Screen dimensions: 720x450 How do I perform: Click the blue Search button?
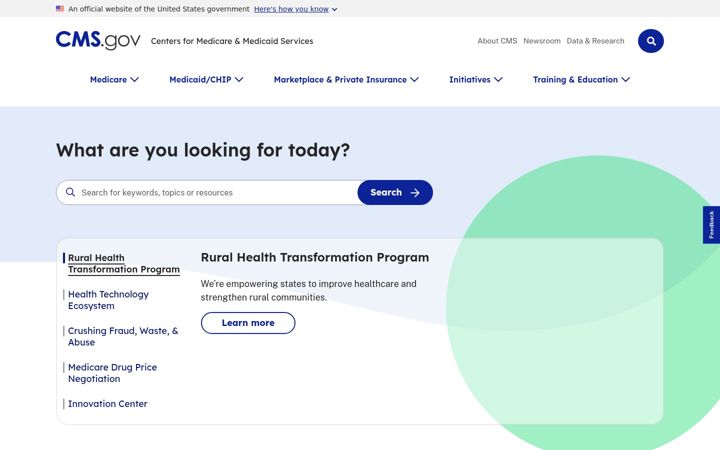click(x=395, y=192)
